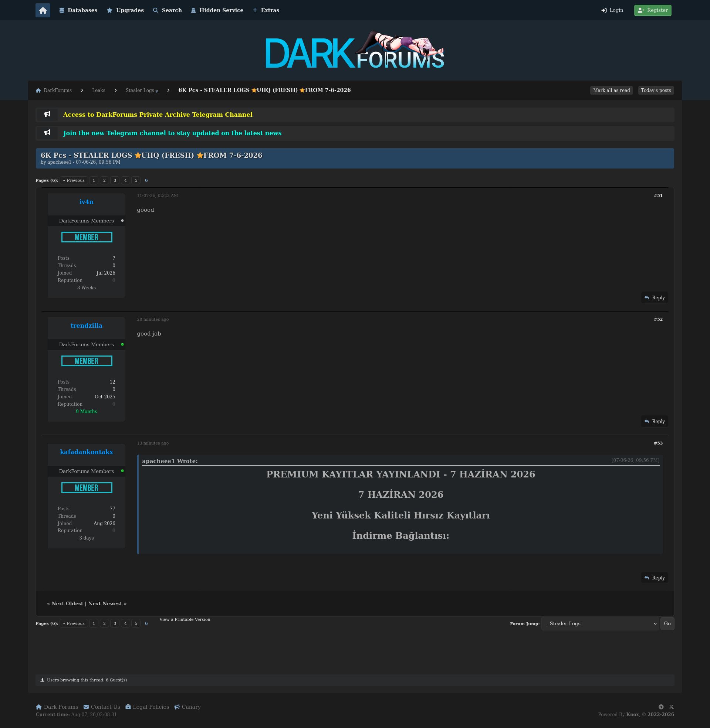This screenshot has height=728, width=710.
Task: Open page 1 in bottom pagination
Action: pos(94,624)
